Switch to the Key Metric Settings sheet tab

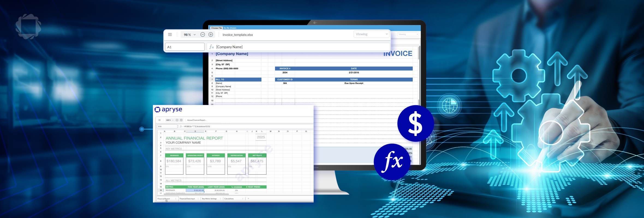pos(209,199)
